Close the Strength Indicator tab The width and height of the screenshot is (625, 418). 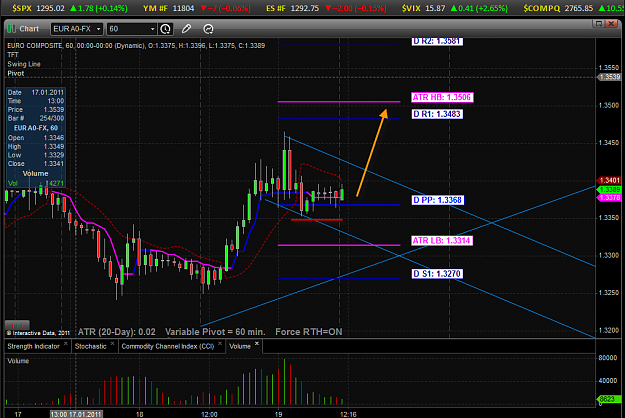tap(66, 343)
